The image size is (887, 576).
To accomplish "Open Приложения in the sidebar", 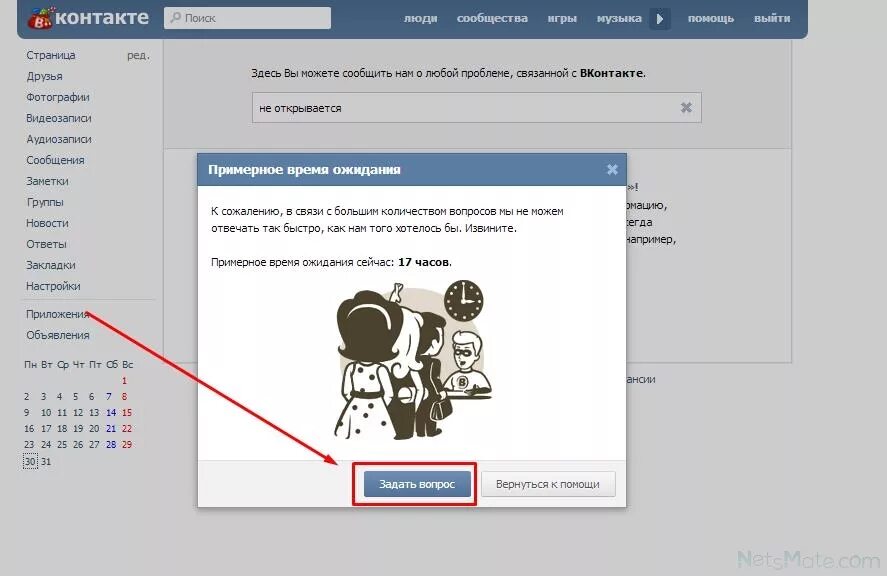I will point(58,313).
